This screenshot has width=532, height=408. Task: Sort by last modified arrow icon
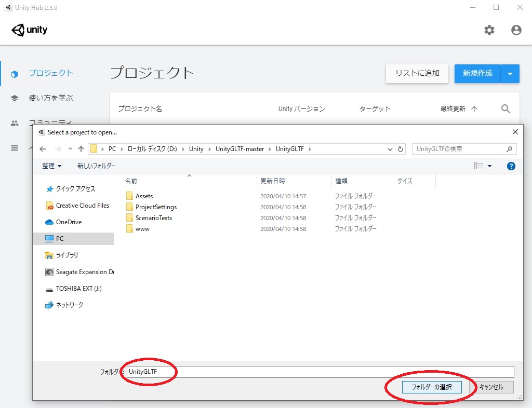pos(474,109)
